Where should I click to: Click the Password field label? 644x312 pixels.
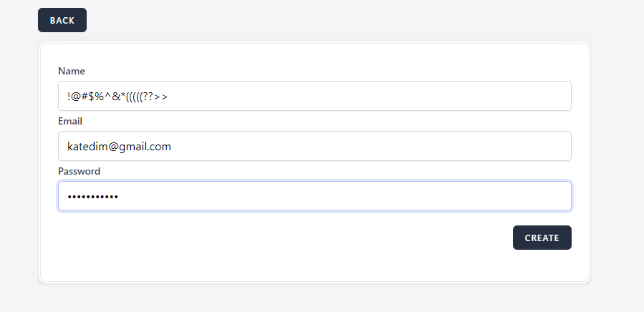(x=79, y=171)
